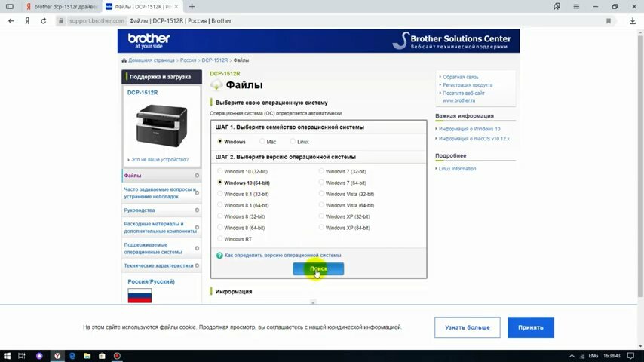Open the sidebar panel icon
The height and width of the screenshot is (362, 644).
[x=10, y=7]
